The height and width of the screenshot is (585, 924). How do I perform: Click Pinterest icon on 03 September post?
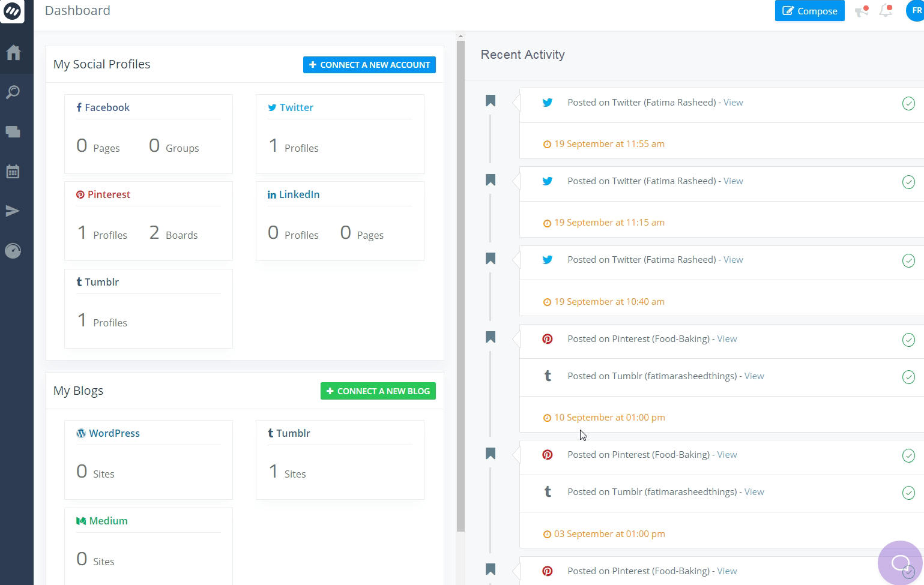548,455
